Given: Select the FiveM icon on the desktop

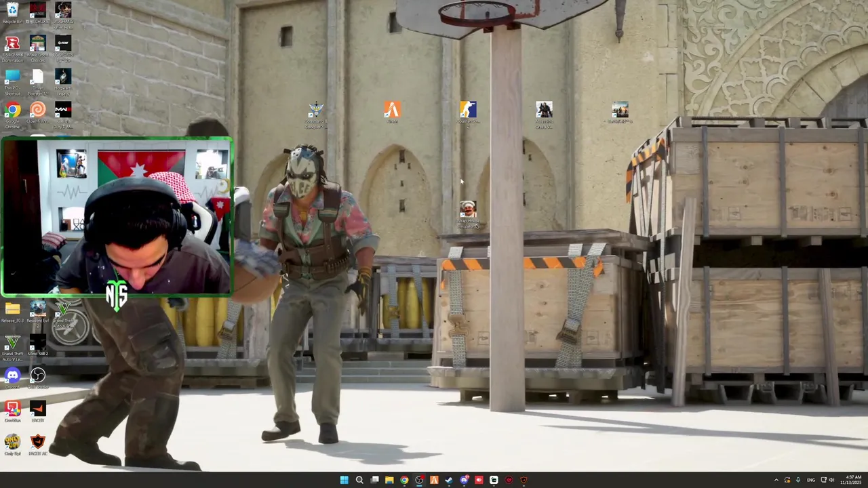Looking at the screenshot, I should point(392,112).
